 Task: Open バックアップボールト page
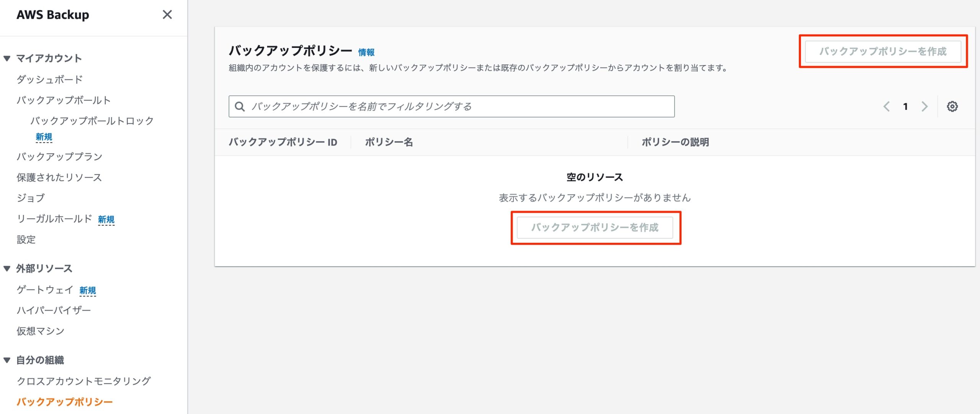64,100
